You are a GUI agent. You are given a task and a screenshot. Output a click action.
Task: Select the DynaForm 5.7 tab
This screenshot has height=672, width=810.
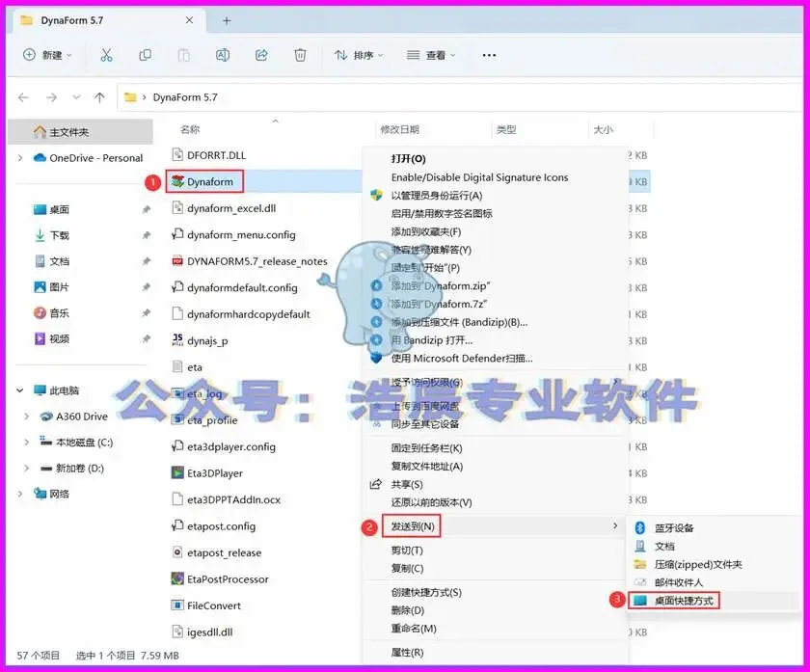click(x=108, y=20)
